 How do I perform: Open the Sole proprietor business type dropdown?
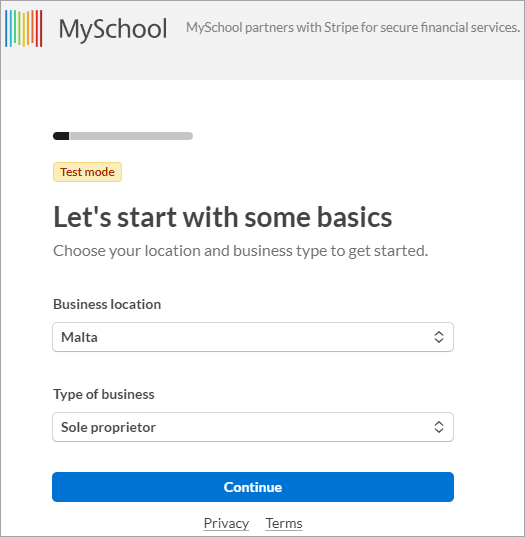[x=253, y=427]
